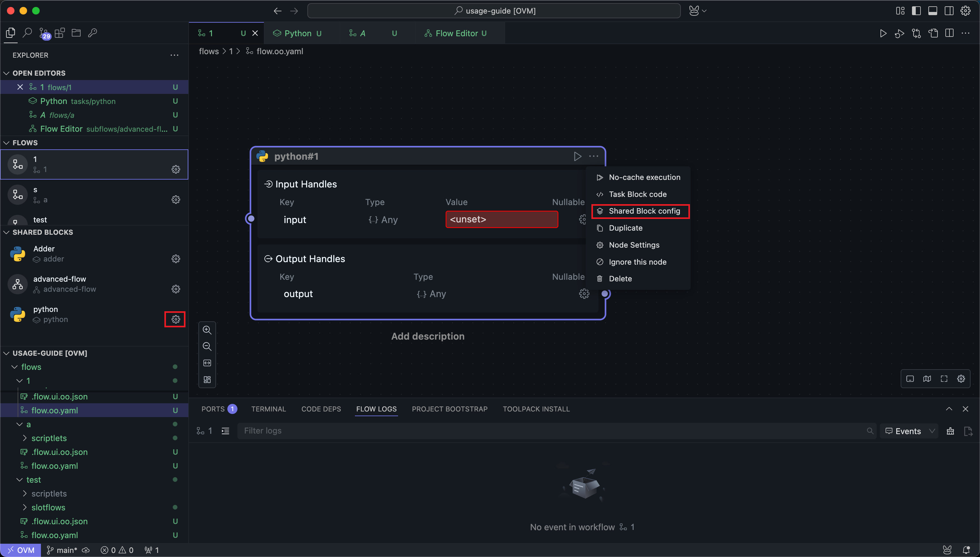Click Add description below node
The image size is (980, 557).
click(x=427, y=336)
